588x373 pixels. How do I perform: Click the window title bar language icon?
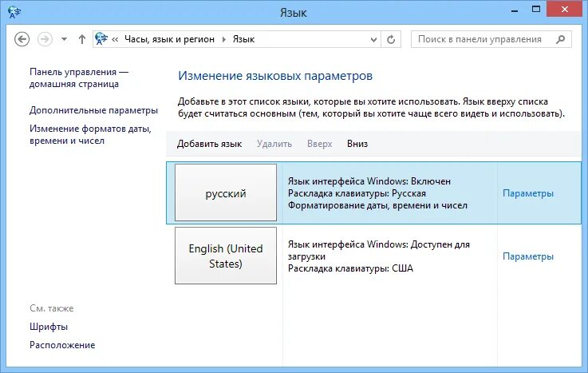[x=14, y=13]
